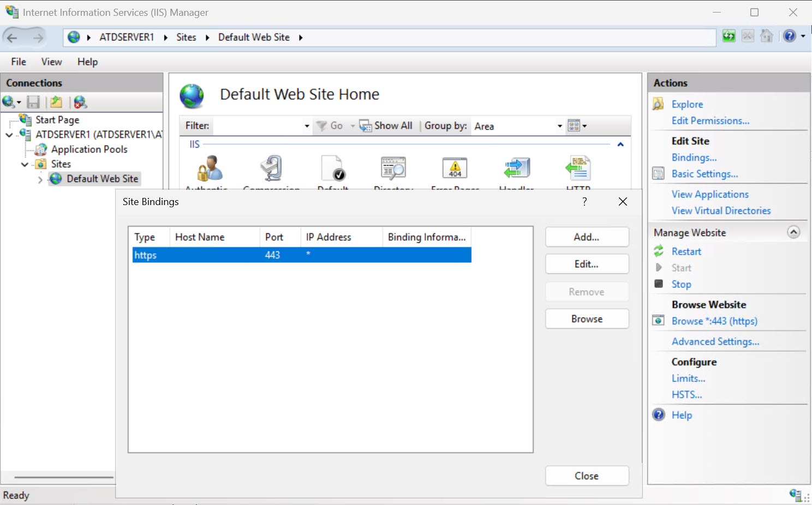
Task: Open the Compression feature icon
Action: (271, 168)
